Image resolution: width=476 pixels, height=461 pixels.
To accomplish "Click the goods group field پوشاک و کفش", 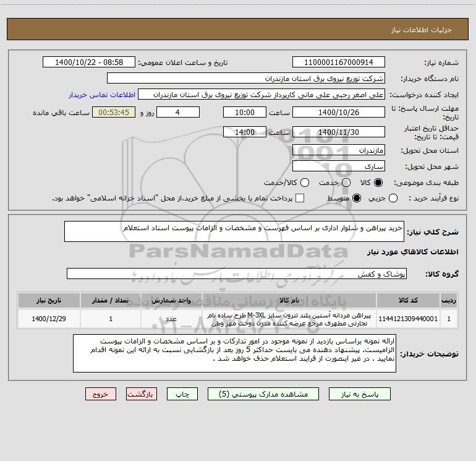I will click(237, 274).
